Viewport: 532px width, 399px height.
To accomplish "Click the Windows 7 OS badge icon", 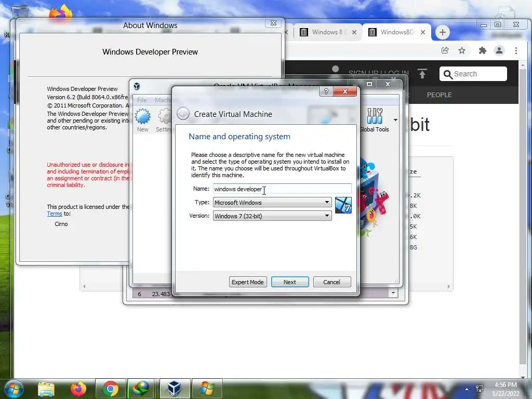I will click(343, 205).
